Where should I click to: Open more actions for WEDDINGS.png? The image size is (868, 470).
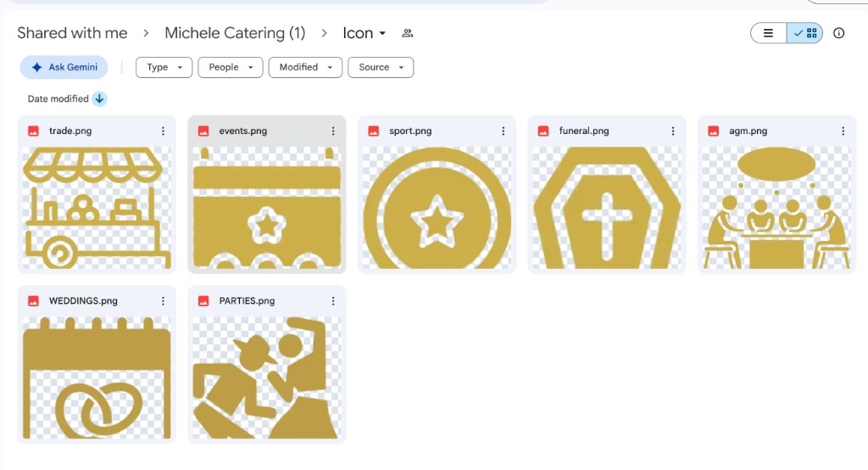[163, 300]
